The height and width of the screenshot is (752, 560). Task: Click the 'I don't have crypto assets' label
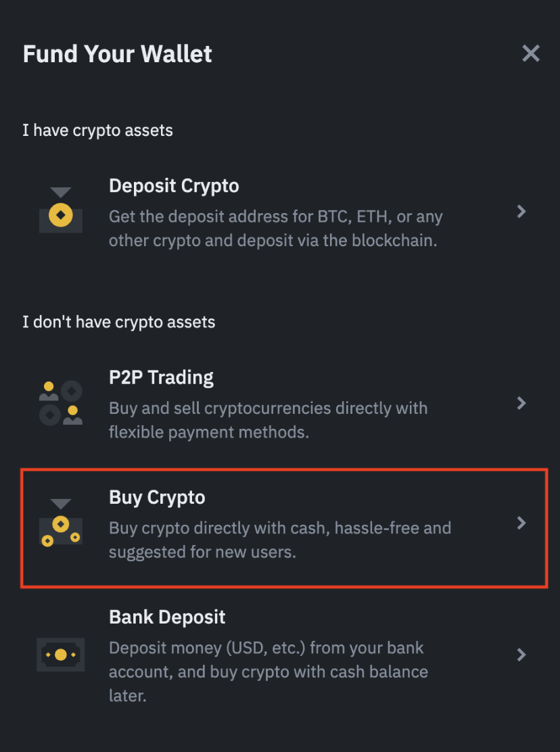coord(118,322)
